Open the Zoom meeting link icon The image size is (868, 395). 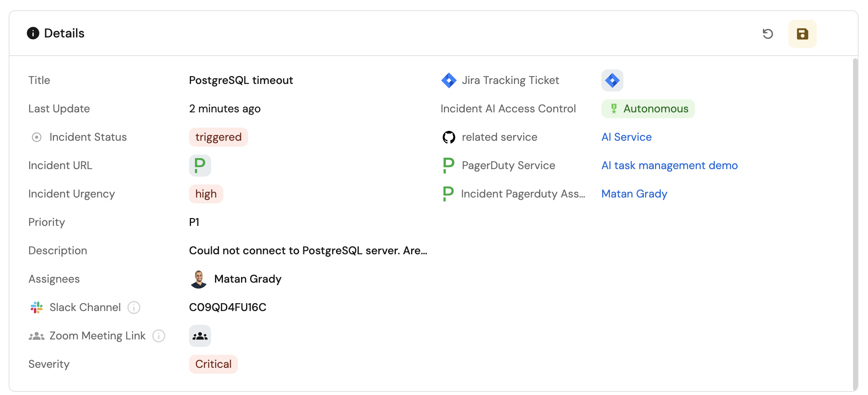[200, 336]
